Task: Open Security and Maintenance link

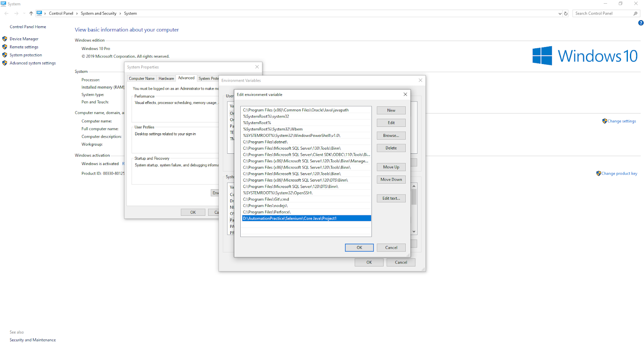Action: (x=33, y=340)
